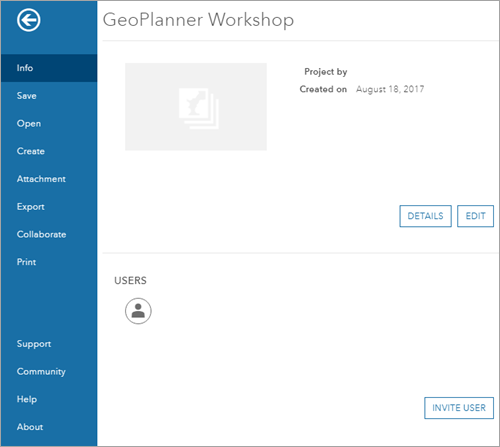Screen dimensions: 500x447
Task: Click the Created on label
Action: coord(323,89)
